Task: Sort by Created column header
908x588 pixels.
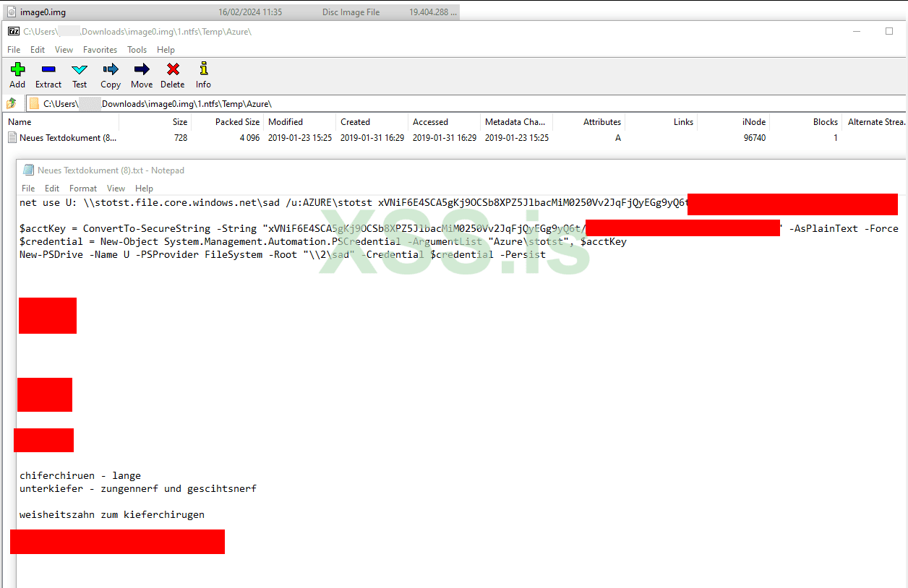Action: click(372, 122)
